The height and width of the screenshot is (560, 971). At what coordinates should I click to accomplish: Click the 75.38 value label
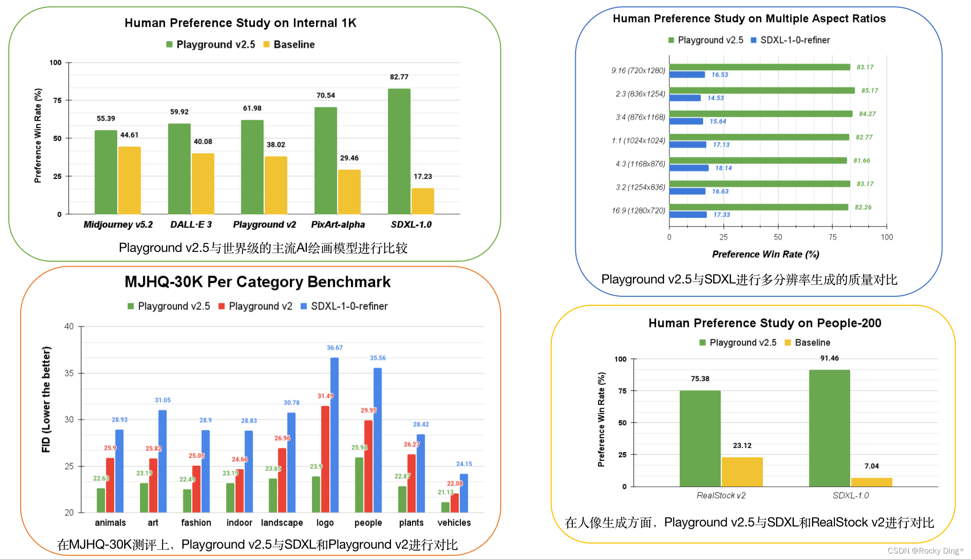700,379
